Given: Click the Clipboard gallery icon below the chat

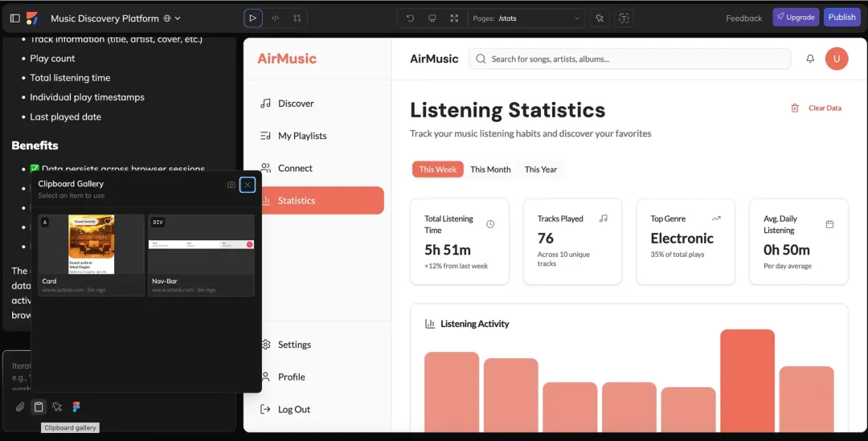Looking at the screenshot, I should pos(39,407).
